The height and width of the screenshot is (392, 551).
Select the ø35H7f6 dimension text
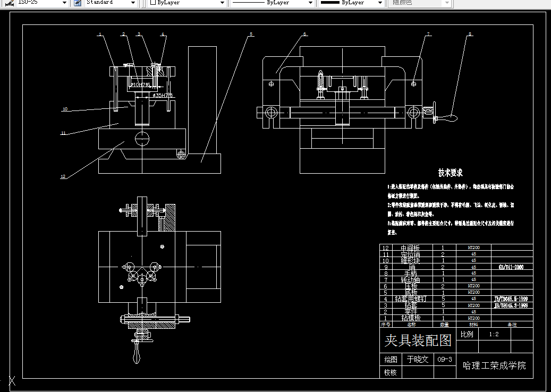(x=163, y=95)
